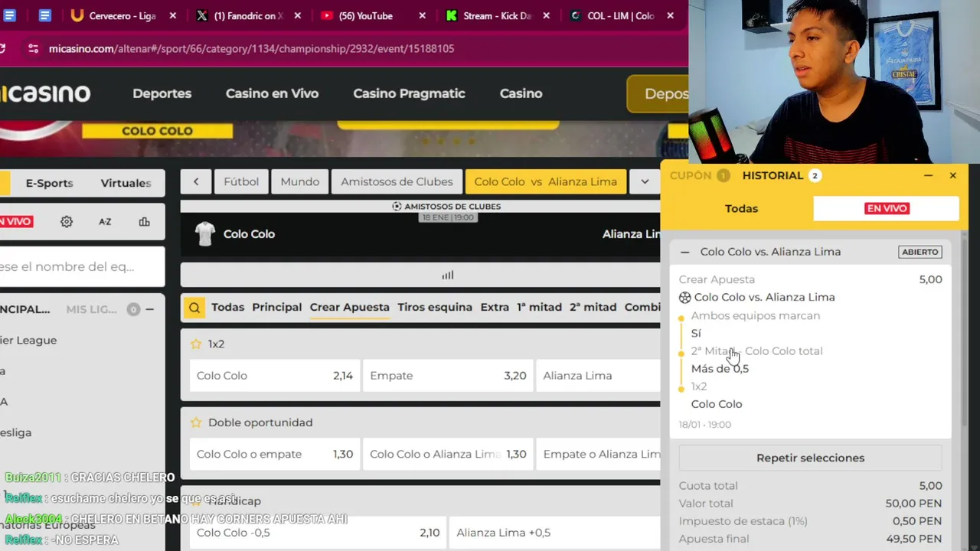Open Casino en Vivo section
This screenshot has height=551, width=980.
272,93
